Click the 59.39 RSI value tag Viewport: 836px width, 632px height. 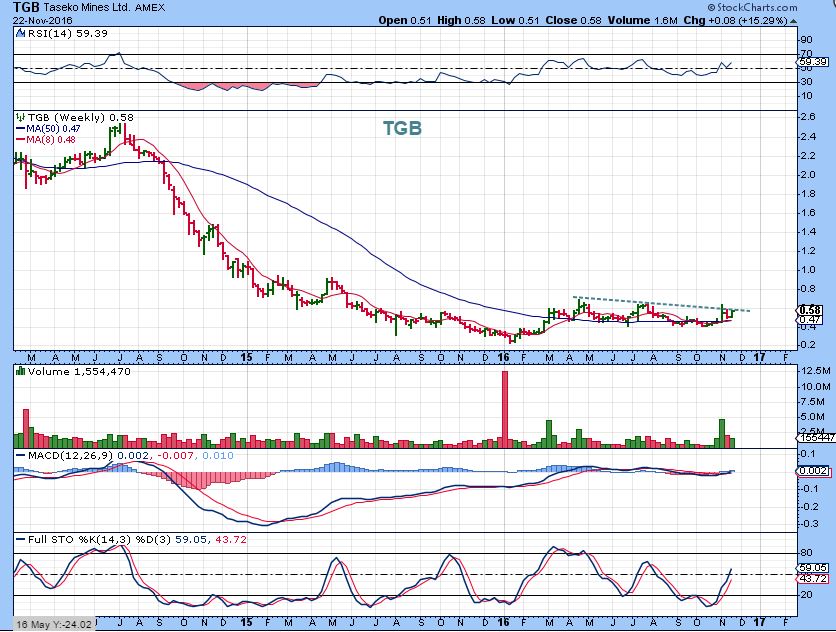812,62
